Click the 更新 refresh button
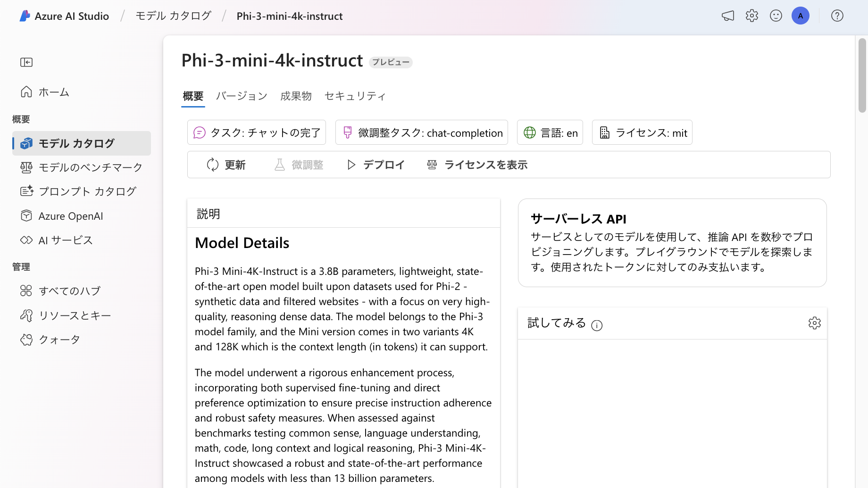868x488 pixels. tap(226, 165)
